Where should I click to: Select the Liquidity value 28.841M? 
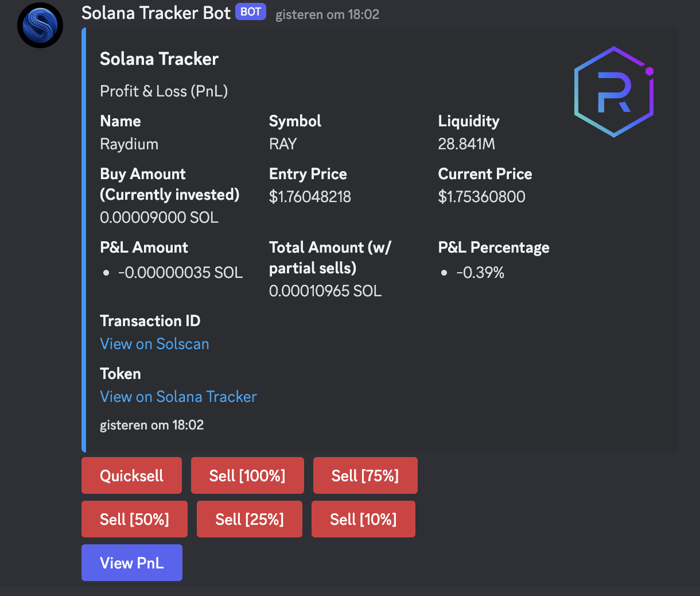pos(466,144)
